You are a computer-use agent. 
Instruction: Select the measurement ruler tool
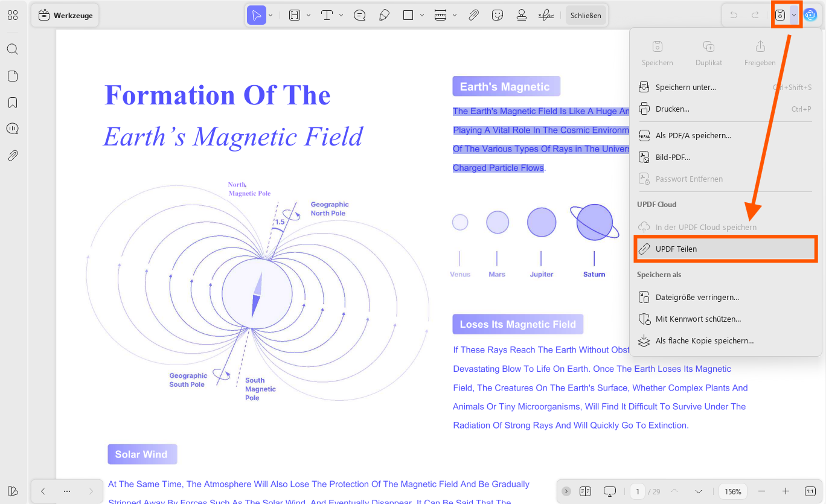[441, 16]
